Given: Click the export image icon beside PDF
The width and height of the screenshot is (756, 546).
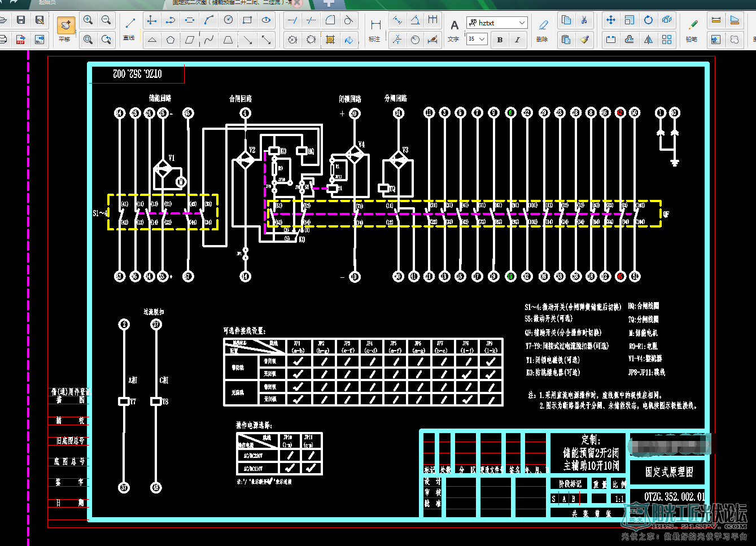Looking at the screenshot, I should point(40,40).
